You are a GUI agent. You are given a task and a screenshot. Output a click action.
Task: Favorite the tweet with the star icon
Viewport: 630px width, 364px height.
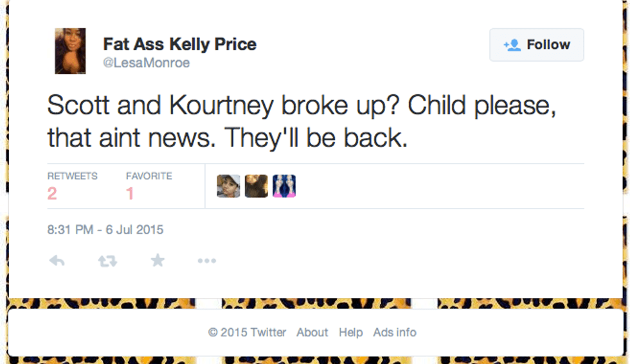point(157,261)
